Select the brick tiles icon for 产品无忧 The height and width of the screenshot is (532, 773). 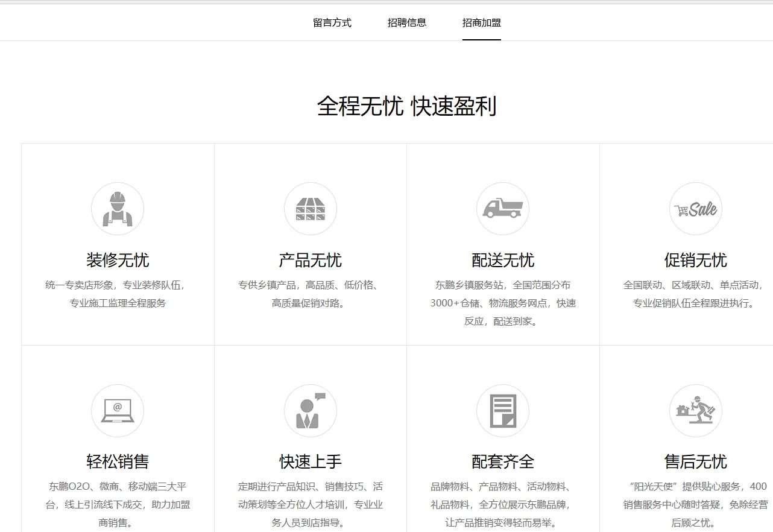pyautogui.click(x=310, y=208)
